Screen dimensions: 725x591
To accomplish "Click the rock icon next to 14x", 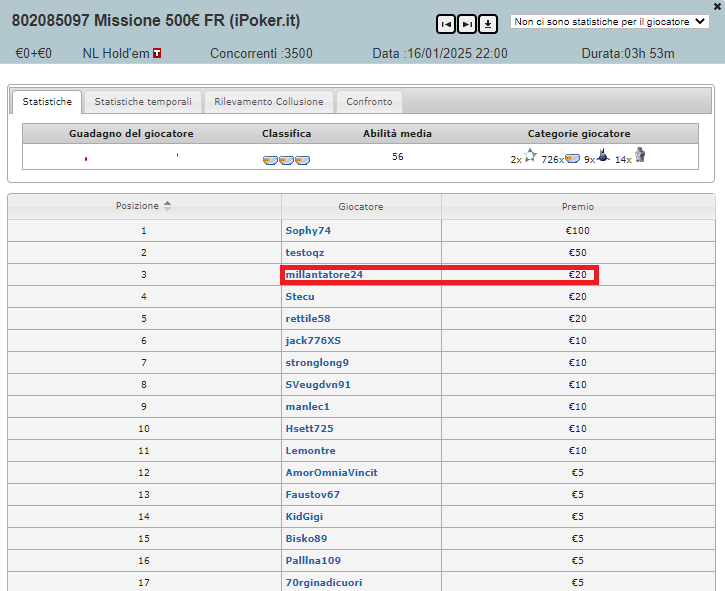I will [640, 155].
